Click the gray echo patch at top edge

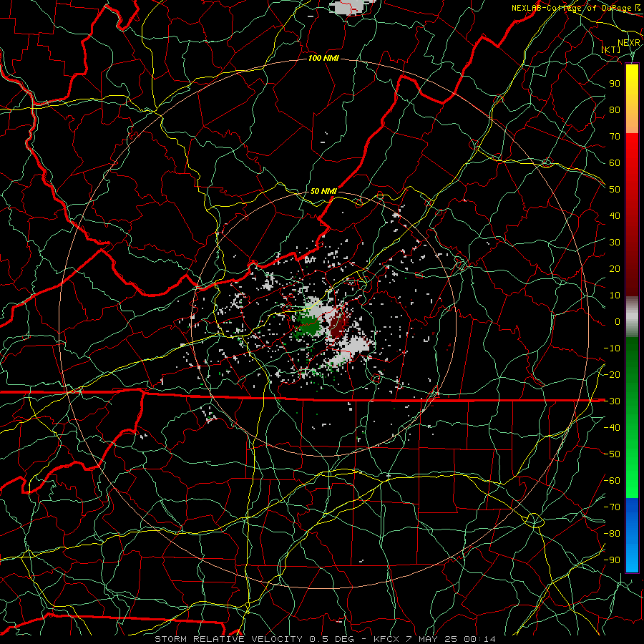tap(349, 7)
